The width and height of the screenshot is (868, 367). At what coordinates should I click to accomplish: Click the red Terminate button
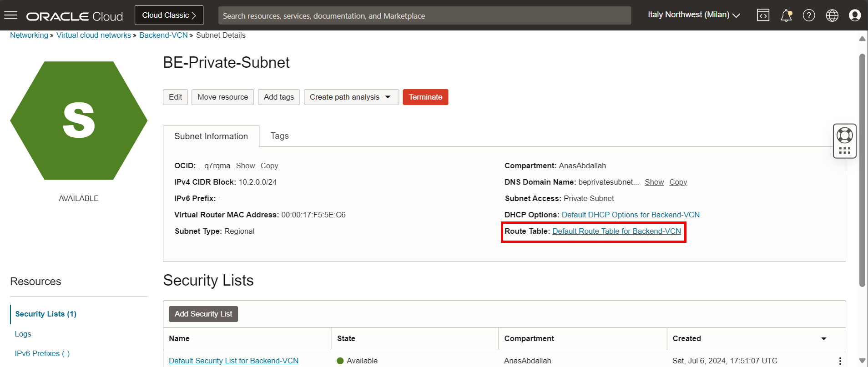pyautogui.click(x=425, y=97)
